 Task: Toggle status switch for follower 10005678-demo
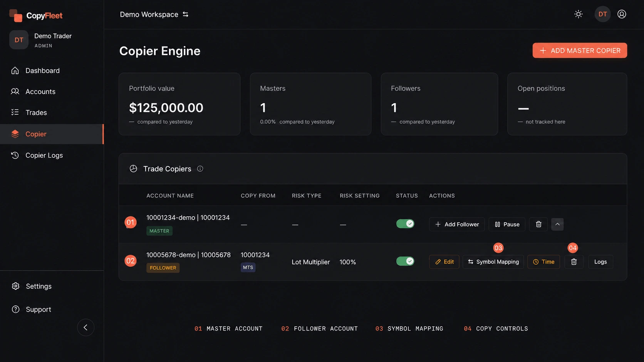(405, 261)
